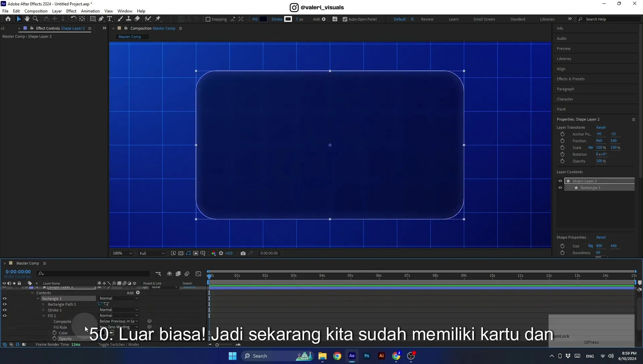Image resolution: width=643 pixels, height=364 pixels.
Task: Toggle Size constrain proportions link in Shape Properties
Action: (x=590, y=246)
